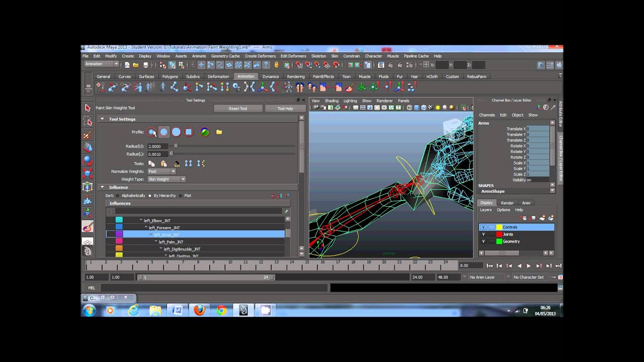Image resolution: width=644 pixels, height=362 pixels.
Task: Switch to the Render layer tab
Action: pos(507,203)
